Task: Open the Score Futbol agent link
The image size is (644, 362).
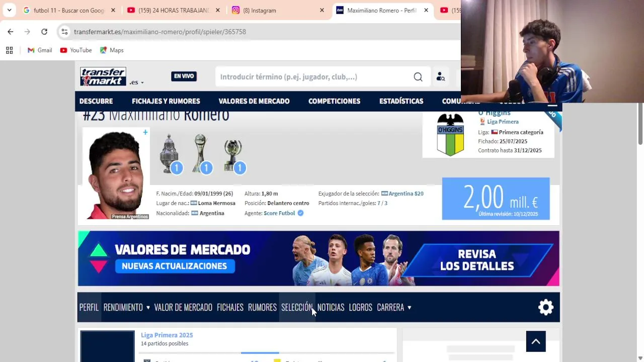Action: pos(279,213)
